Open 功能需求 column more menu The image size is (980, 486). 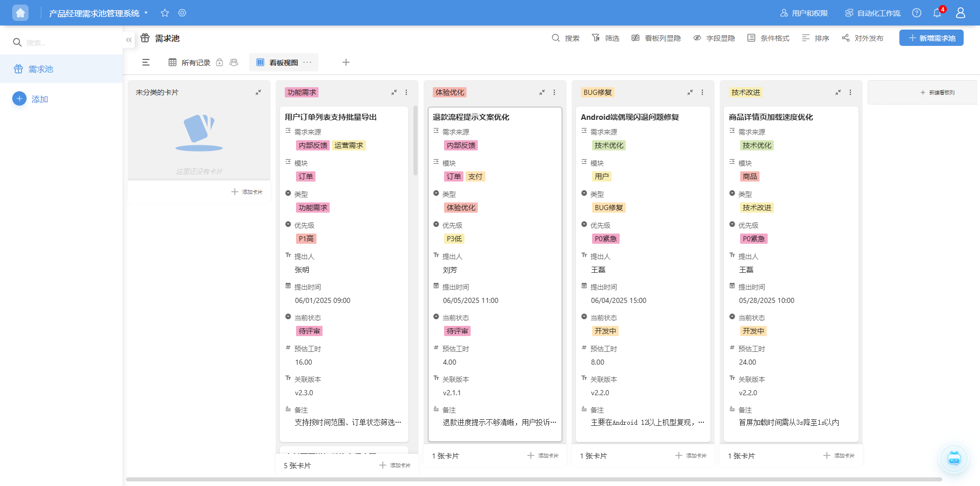[406, 92]
